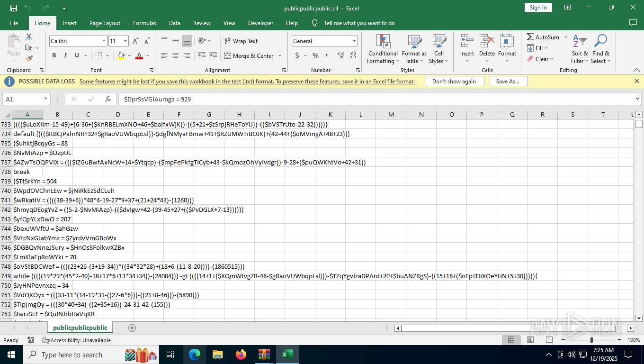
Task: Open the File tab
Action: [14, 23]
